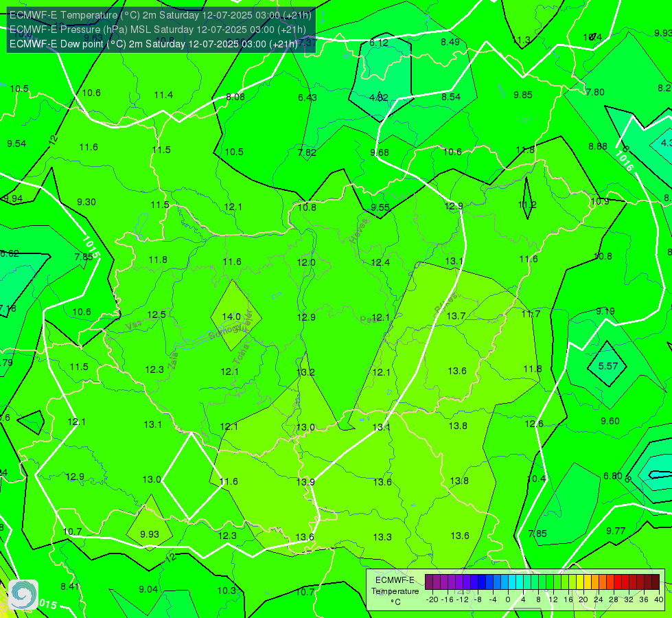Screen dimensions: 672x618
Task: Click the 8.08 temperature value
Action: (x=235, y=97)
